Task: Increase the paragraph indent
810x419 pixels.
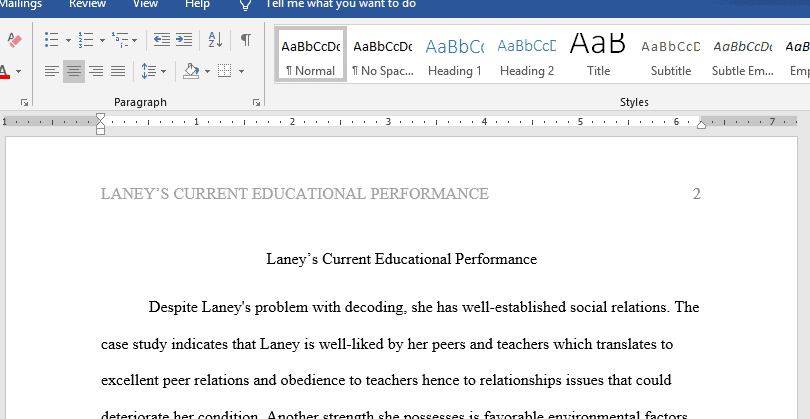Action: coord(184,40)
